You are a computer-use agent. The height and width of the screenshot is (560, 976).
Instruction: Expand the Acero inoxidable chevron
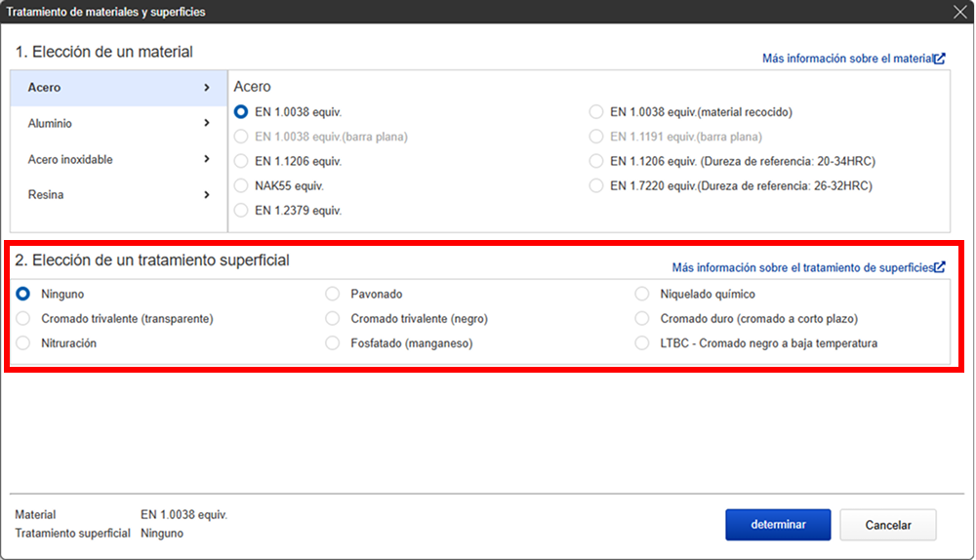[207, 159]
